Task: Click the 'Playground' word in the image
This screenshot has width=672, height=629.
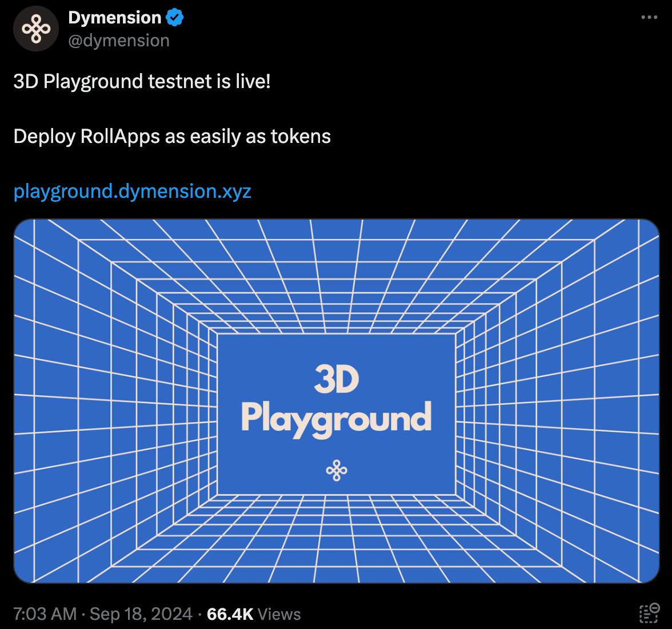Action: pyautogui.click(x=337, y=419)
